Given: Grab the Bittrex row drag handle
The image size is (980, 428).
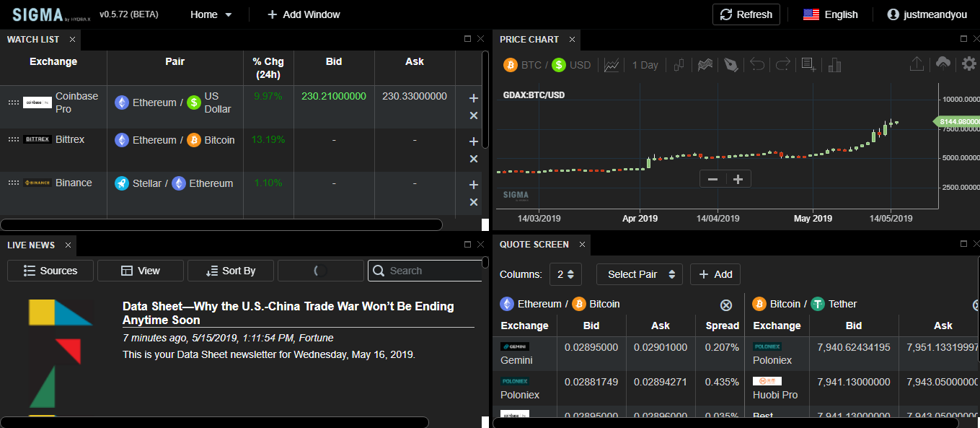Looking at the screenshot, I should [13, 139].
